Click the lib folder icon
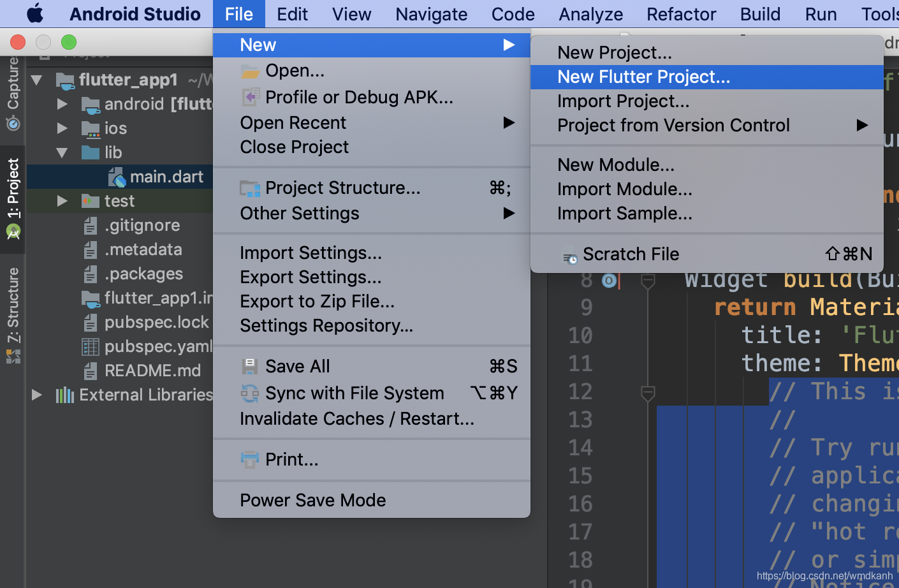Screen dimensions: 899x588 click(91, 152)
